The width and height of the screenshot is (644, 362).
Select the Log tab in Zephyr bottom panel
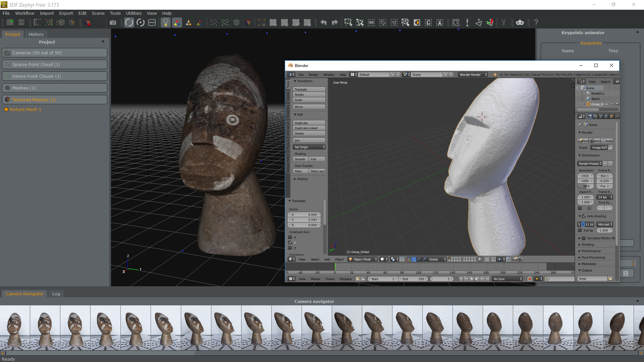(x=56, y=293)
